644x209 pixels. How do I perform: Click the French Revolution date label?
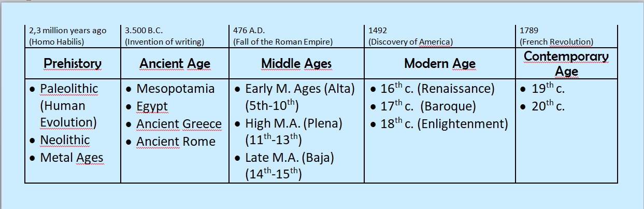(x=556, y=41)
